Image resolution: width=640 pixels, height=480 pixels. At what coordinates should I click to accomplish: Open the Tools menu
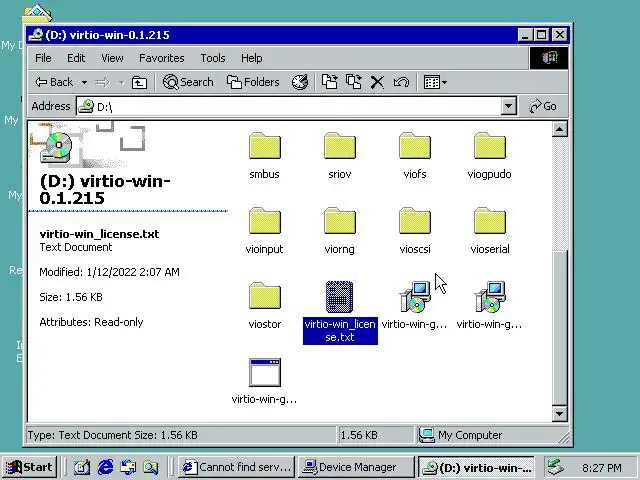(213, 58)
